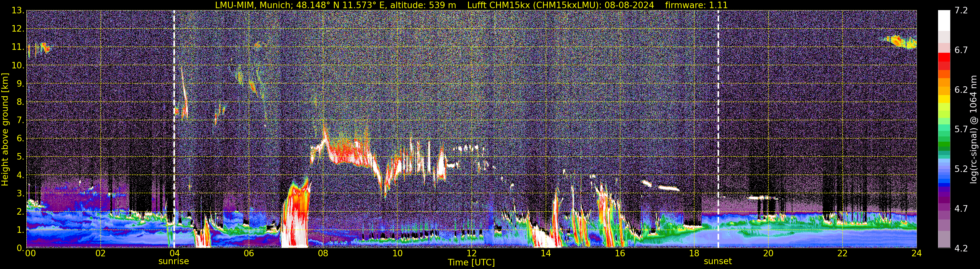The image size is (980, 269).
Task: Click the height axis tick '5.'
Action: coord(20,157)
